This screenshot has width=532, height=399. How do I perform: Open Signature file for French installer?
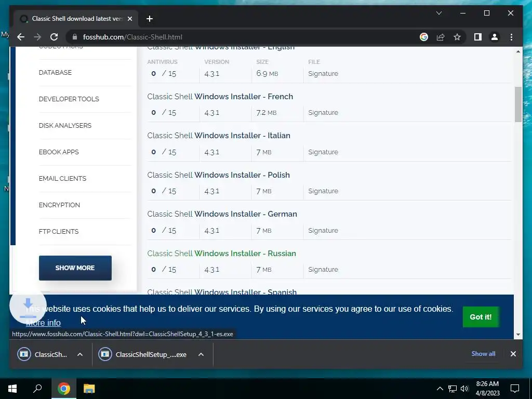[323, 113]
